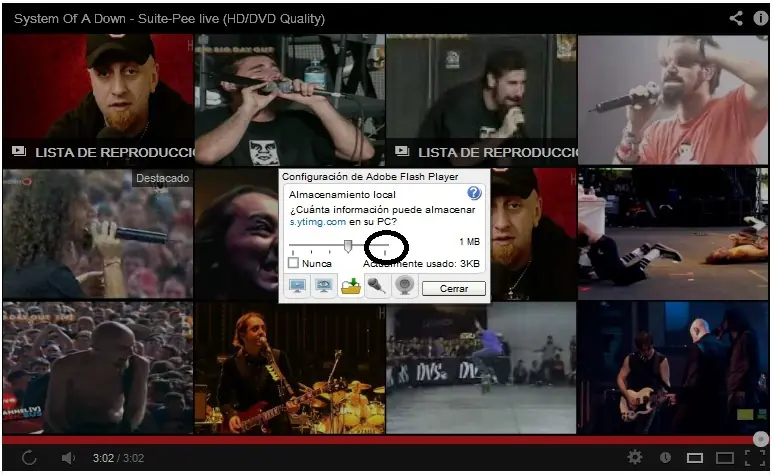The height and width of the screenshot is (475, 774).
Task: Click the playlist icon on the first thumbnail
Action: click(x=19, y=151)
